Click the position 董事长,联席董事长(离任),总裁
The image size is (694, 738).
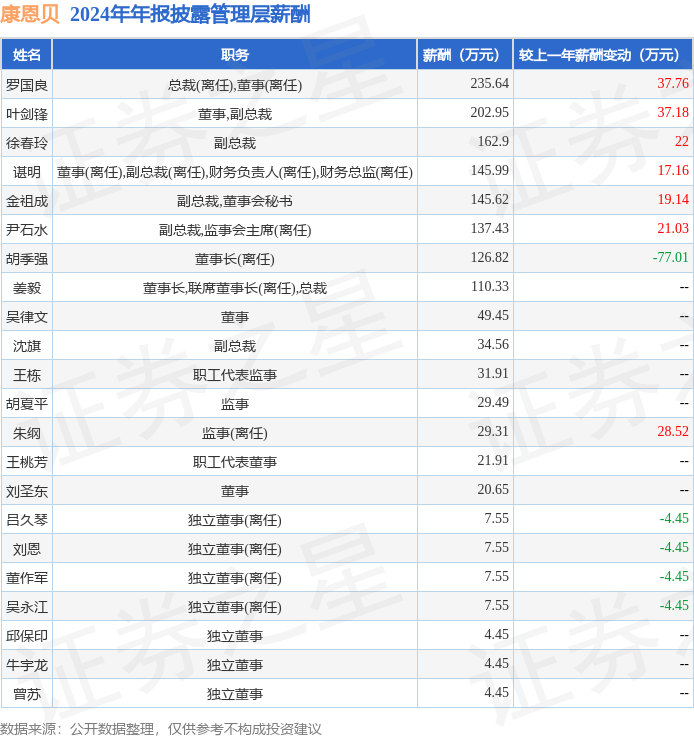[235, 288]
